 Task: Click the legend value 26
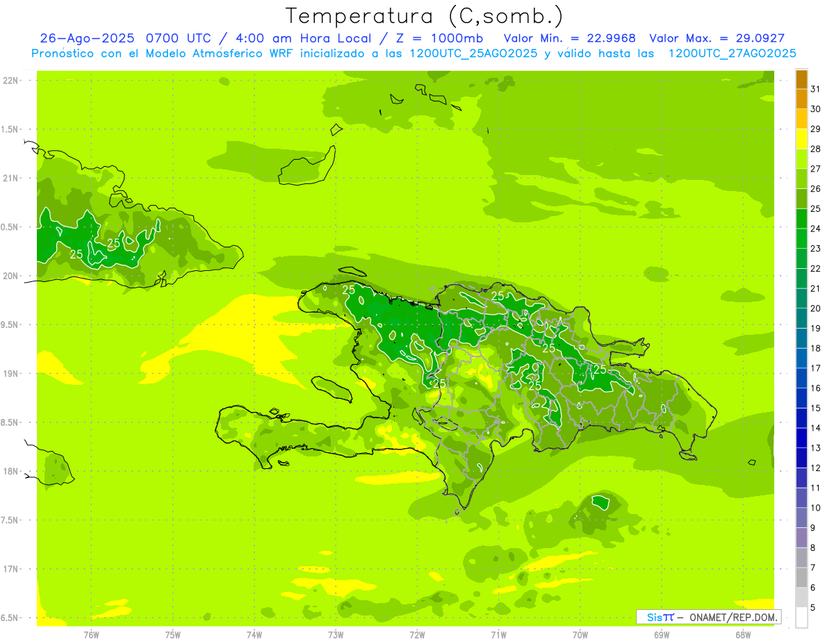[x=816, y=189]
